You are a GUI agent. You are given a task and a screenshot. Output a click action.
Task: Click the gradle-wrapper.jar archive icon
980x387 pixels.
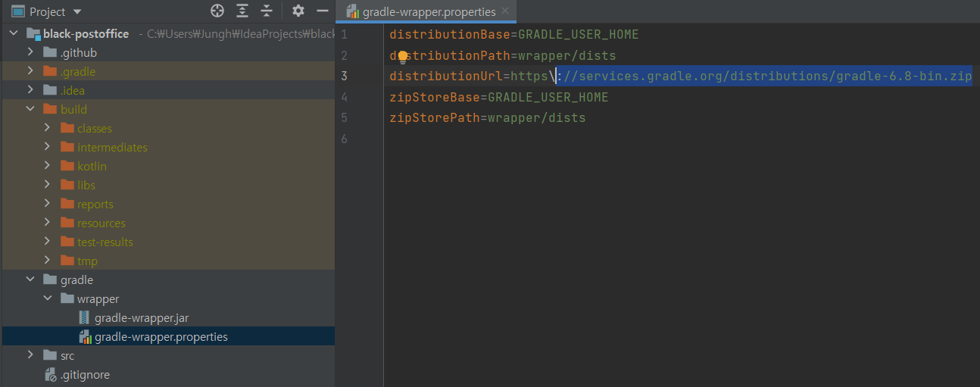(x=84, y=317)
